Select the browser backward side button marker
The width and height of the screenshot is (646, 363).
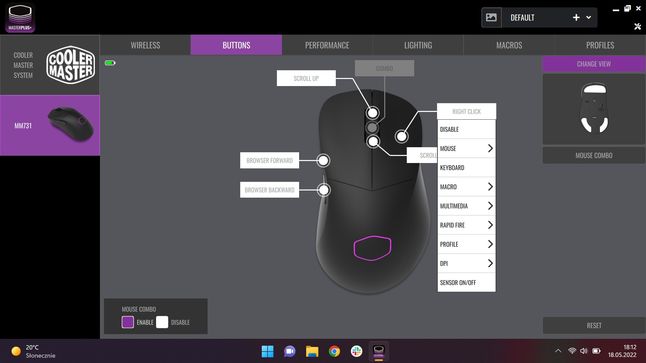point(324,190)
